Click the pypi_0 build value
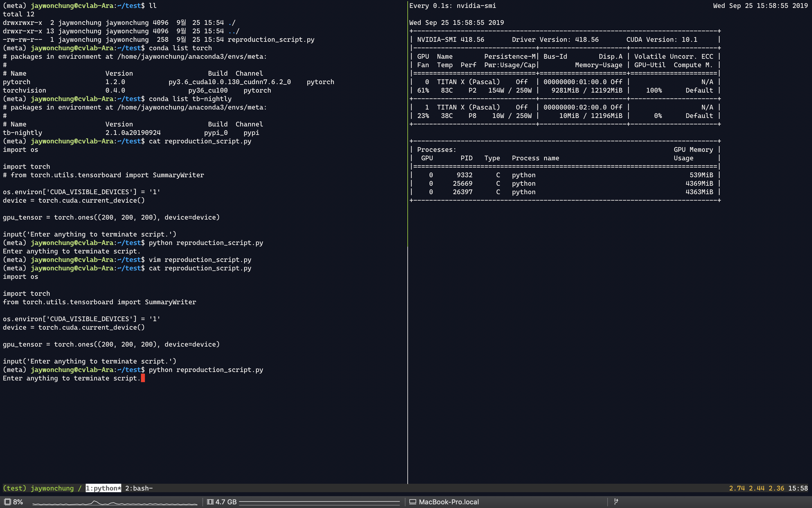 pyautogui.click(x=216, y=133)
